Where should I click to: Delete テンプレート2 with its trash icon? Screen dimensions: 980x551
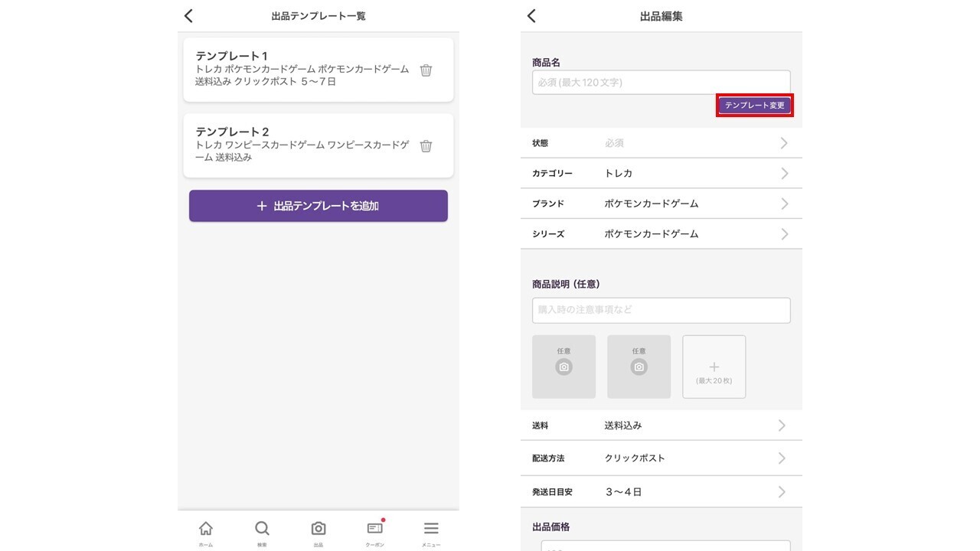426,146
